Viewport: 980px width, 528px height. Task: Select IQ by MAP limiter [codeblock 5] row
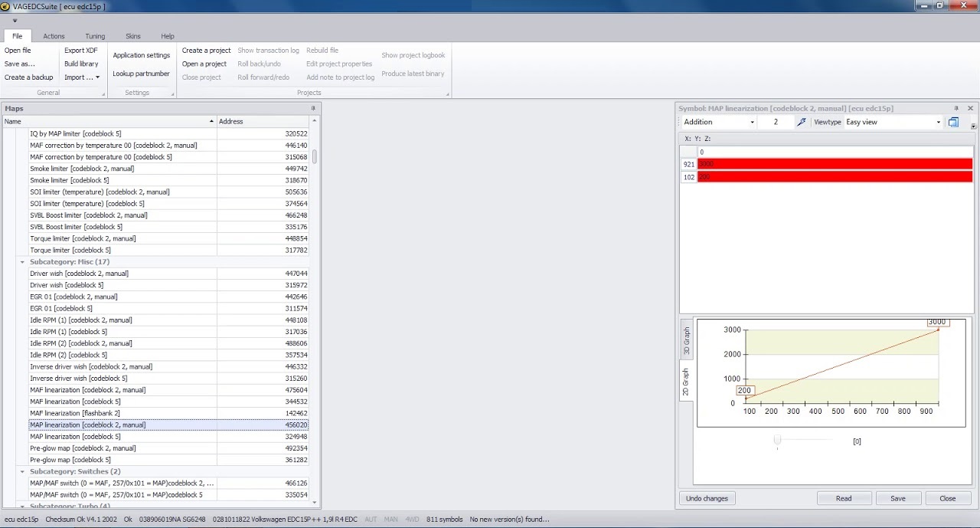pos(168,133)
